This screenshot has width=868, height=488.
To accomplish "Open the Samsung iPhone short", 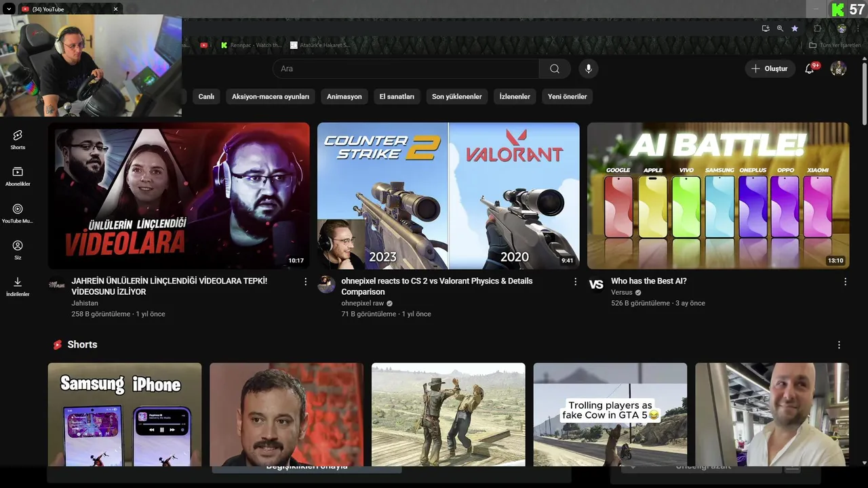I will tap(125, 414).
